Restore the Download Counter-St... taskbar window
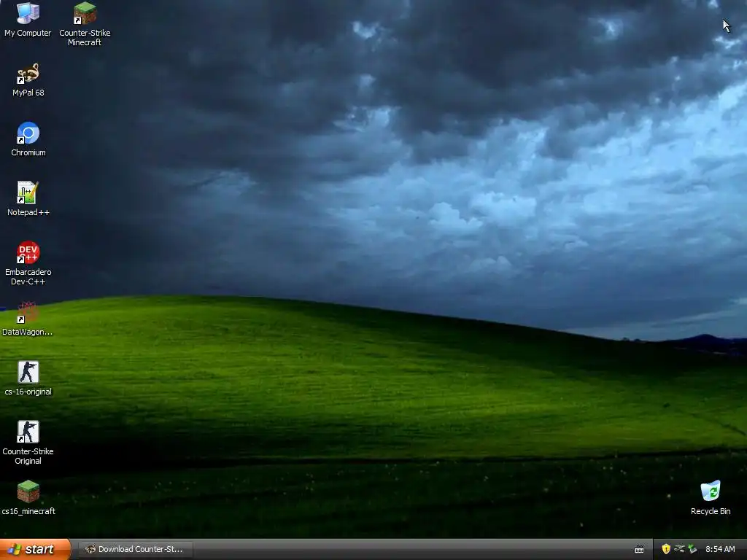 coord(135,549)
